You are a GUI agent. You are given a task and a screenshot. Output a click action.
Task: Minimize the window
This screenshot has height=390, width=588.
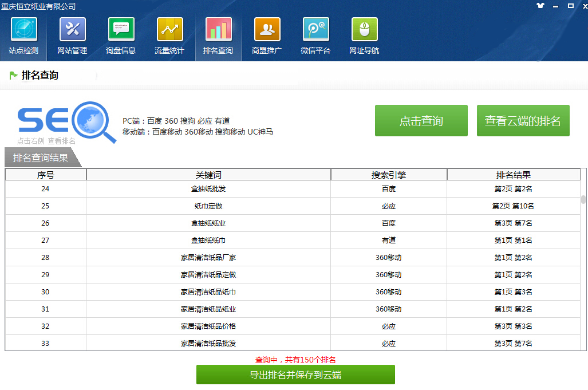(x=555, y=6)
